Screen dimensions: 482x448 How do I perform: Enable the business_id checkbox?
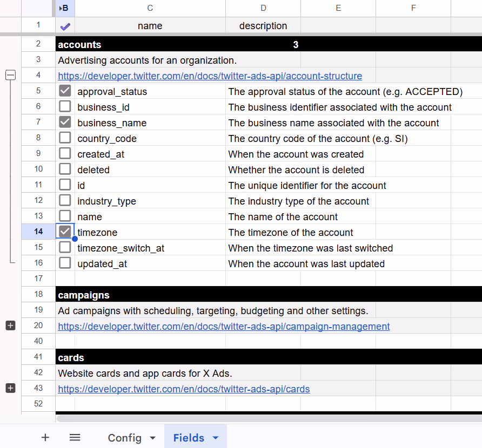point(64,106)
